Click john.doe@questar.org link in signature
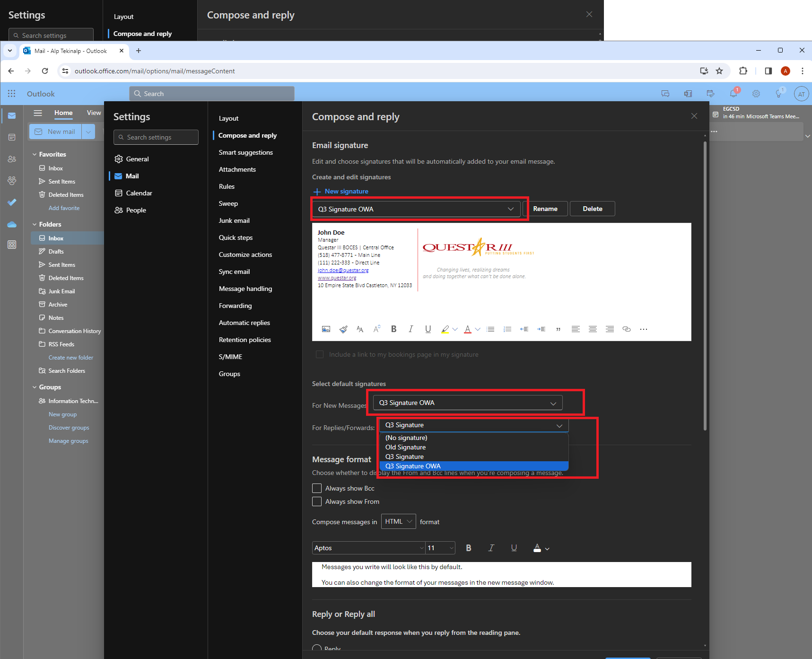The height and width of the screenshot is (659, 812). 343,270
